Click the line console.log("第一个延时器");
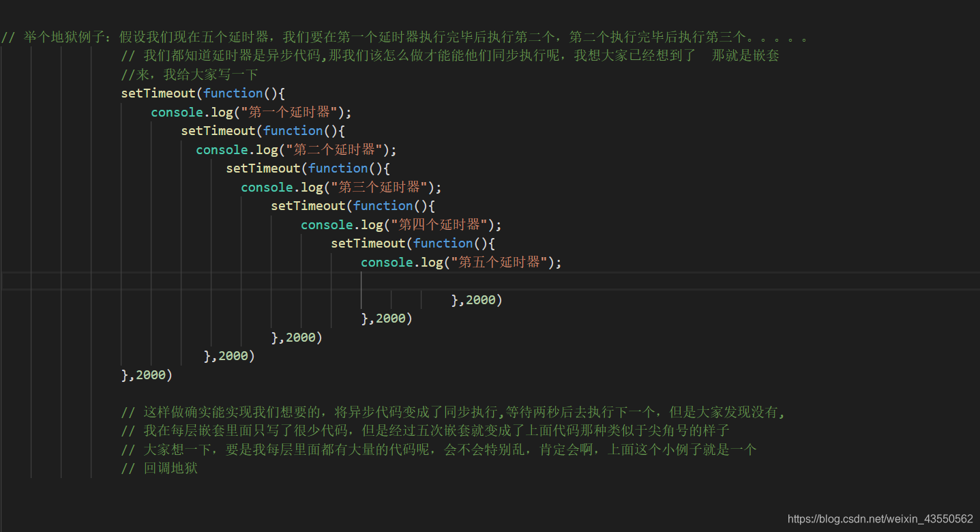The image size is (980, 532). (252, 112)
